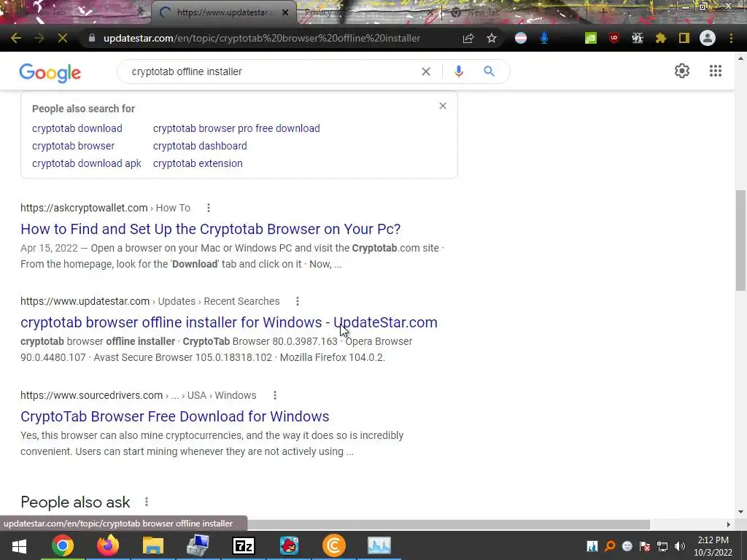Open the computer toolbox taskbar app
The image size is (747, 560).
click(198, 545)
